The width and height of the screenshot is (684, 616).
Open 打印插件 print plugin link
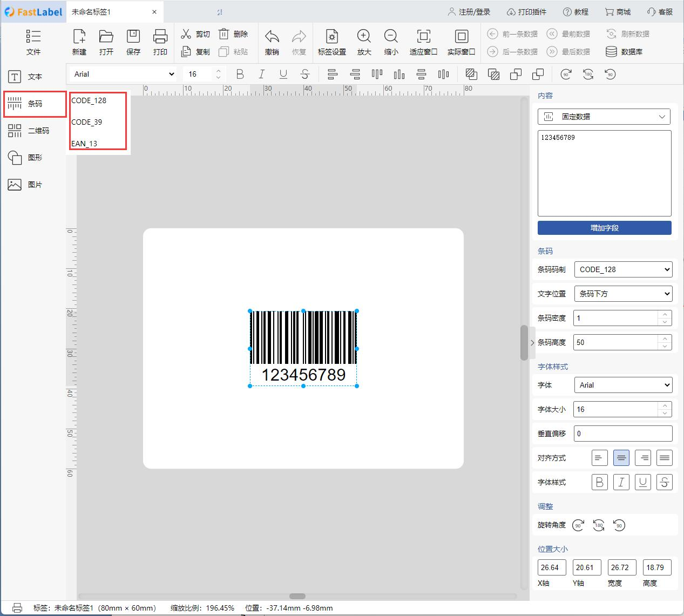coord(527,12)
